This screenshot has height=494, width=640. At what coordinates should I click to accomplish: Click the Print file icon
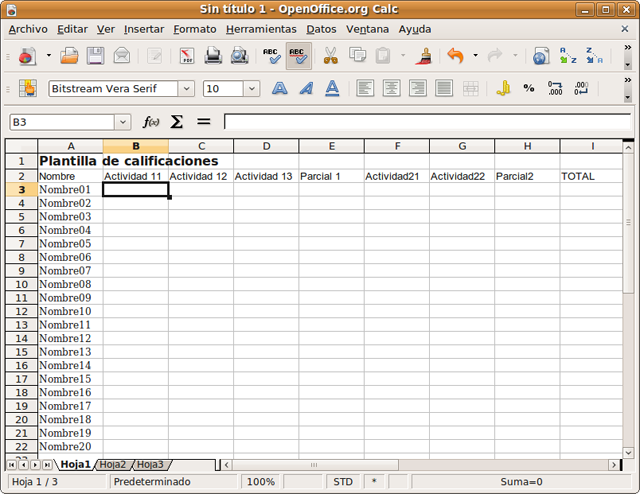point(213,56)
